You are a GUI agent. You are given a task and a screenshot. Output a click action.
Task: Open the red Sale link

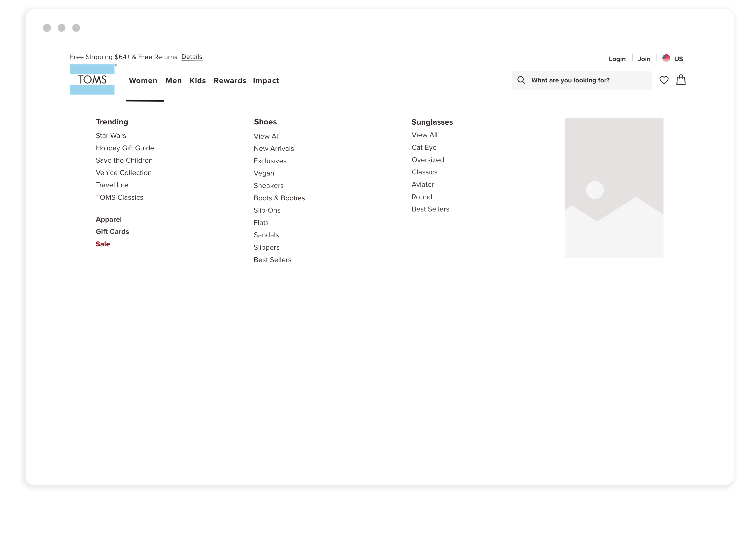click(103, 244)
